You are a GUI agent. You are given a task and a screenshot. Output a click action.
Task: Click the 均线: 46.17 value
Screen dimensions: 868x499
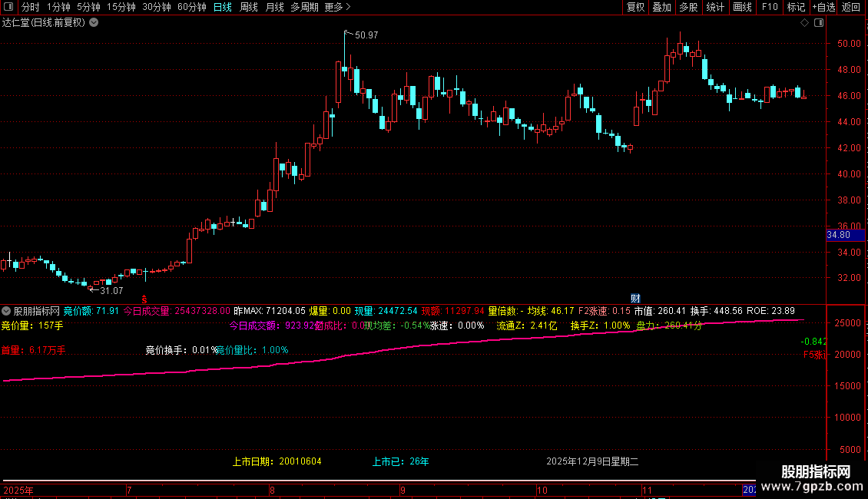point(551,311)
